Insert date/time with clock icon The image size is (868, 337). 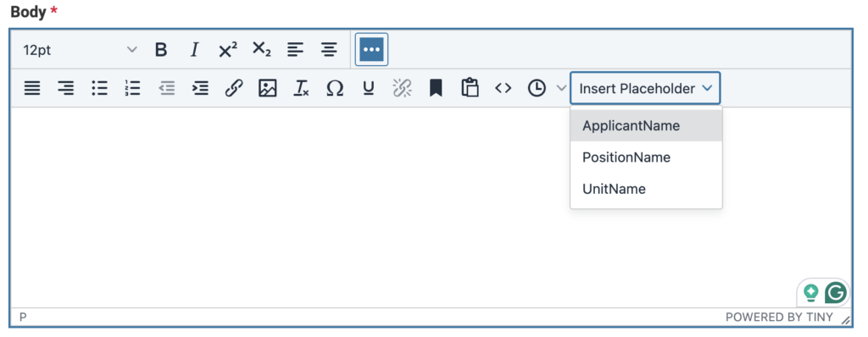537,88
